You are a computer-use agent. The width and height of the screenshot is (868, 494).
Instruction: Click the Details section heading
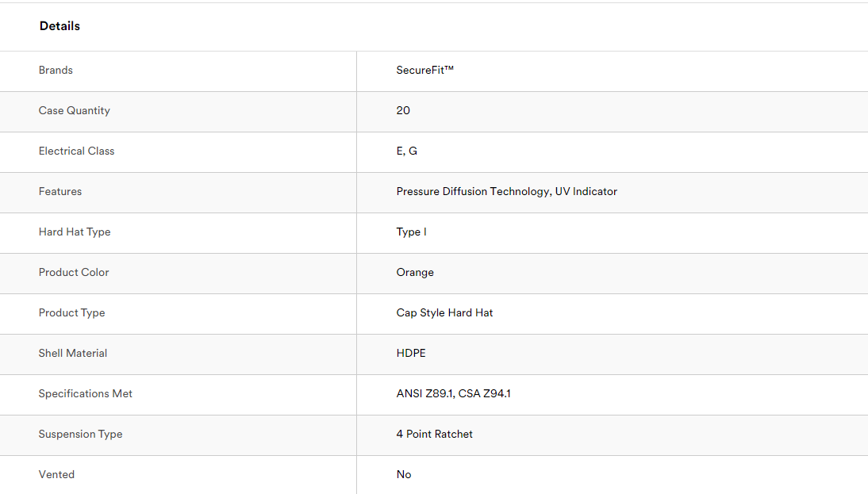60,26
